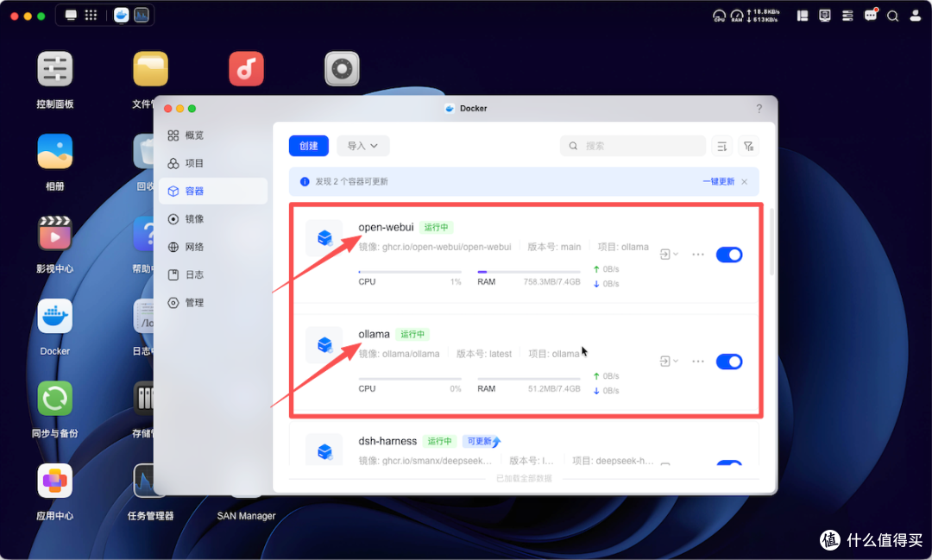The width and height of the screenshot is (932, 560).
Task: Click the dsh-harness container name
Action: click(387, 441)
